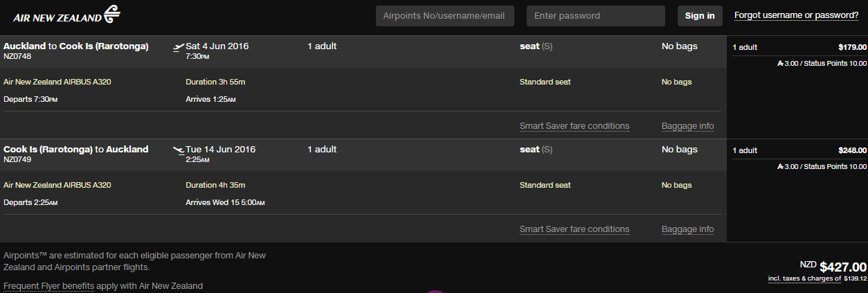
Task: Select the Cook Is (Rarotonga) to Auckland header
Action: (76, 149)
